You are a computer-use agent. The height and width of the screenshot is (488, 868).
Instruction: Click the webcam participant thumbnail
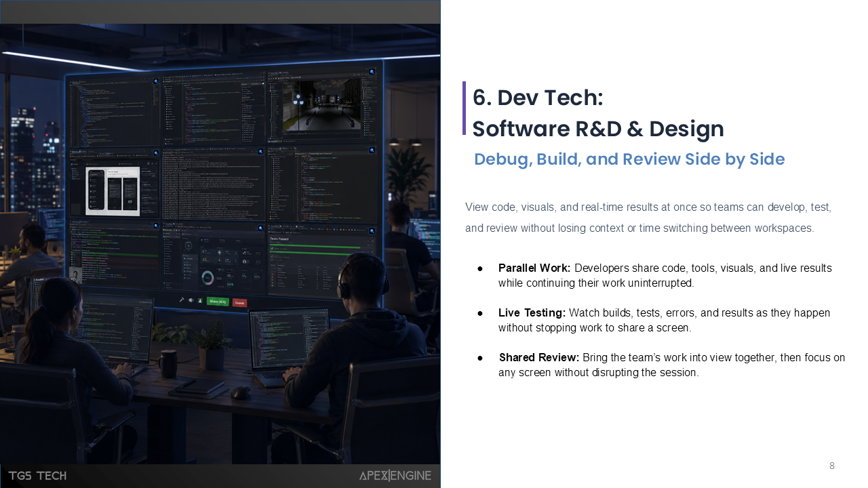75,276
